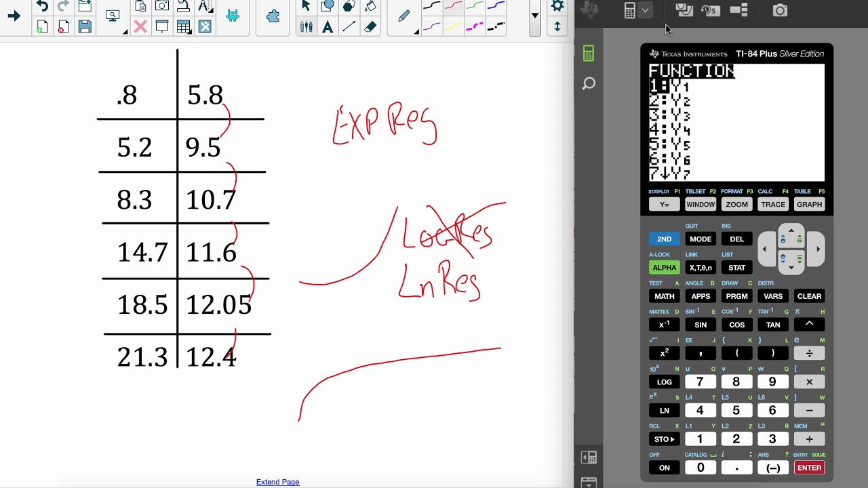The image size is (868, 488).
Task: Select green calculator sidebar icon
Action: [589, 54]
